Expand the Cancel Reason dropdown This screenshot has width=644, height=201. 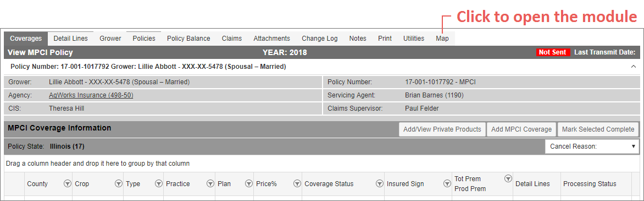click(x=592, y=146)
